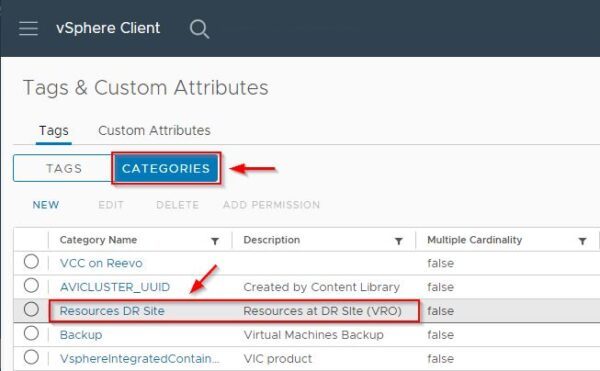Image resolution: width=600 pixels, height=371 pixels.
Task: Click 'Created by Content Library' description cell
Action: point(321,287)
